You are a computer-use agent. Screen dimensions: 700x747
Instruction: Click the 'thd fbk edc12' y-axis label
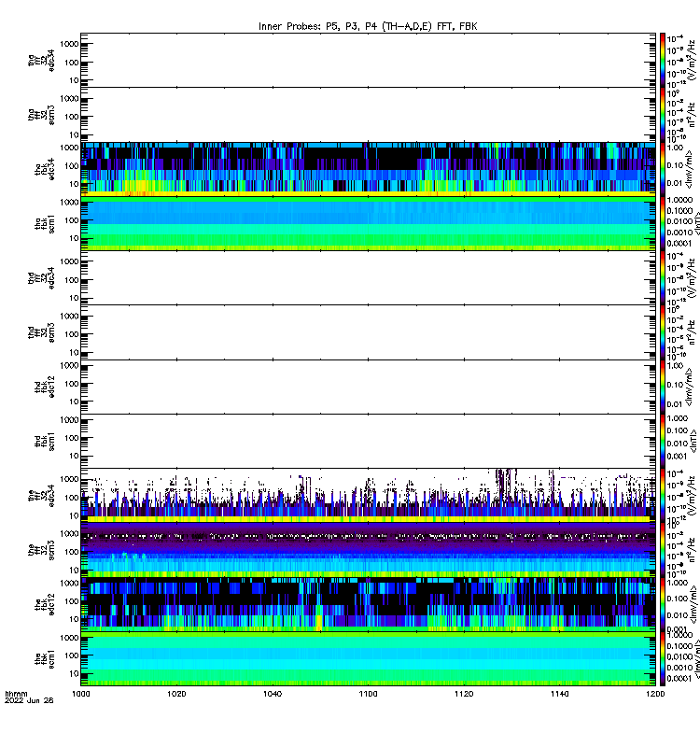pos(45,387)
